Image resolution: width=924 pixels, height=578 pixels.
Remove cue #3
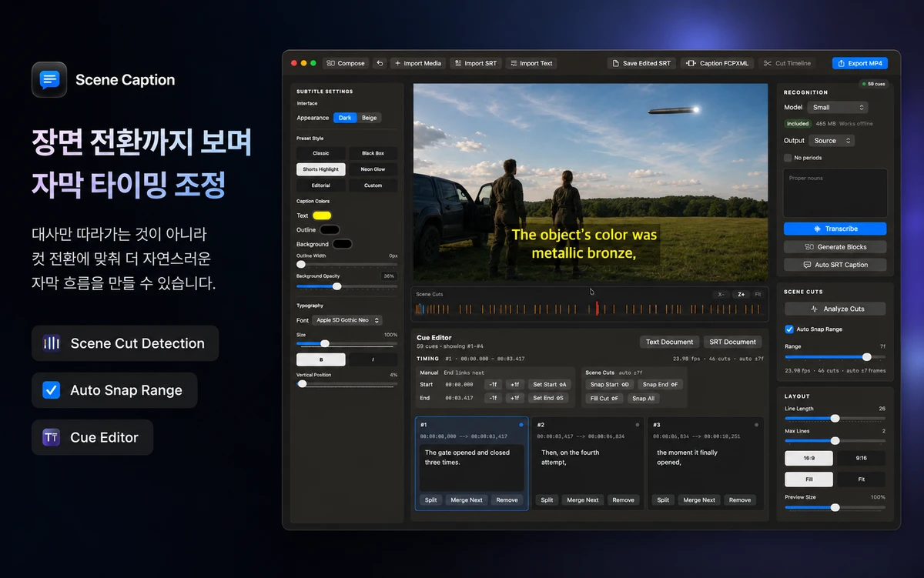pyautogui.click(x=740, y=500)
